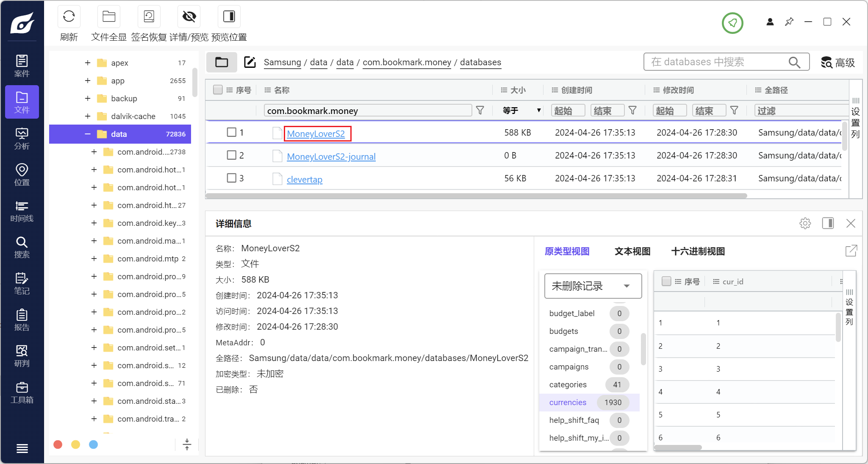
Task: Expand the com.android.mtp folder
Action: (x=94, y=258)
